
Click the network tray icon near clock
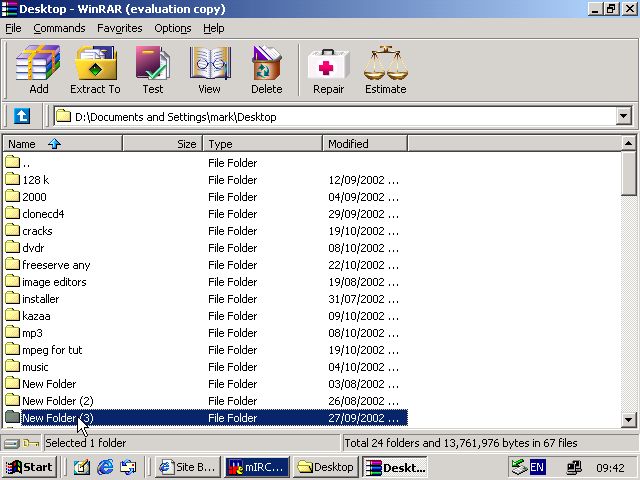(574, 467)
